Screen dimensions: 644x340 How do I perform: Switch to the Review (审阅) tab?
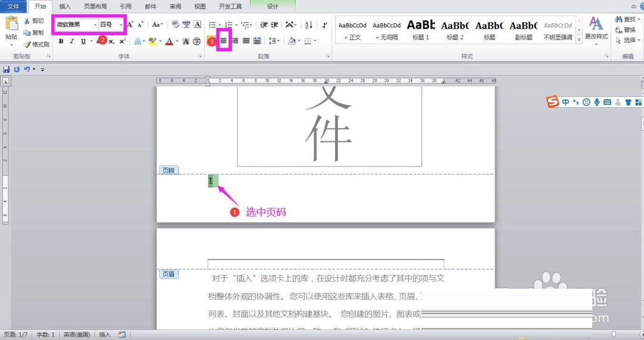pos(175,6)
